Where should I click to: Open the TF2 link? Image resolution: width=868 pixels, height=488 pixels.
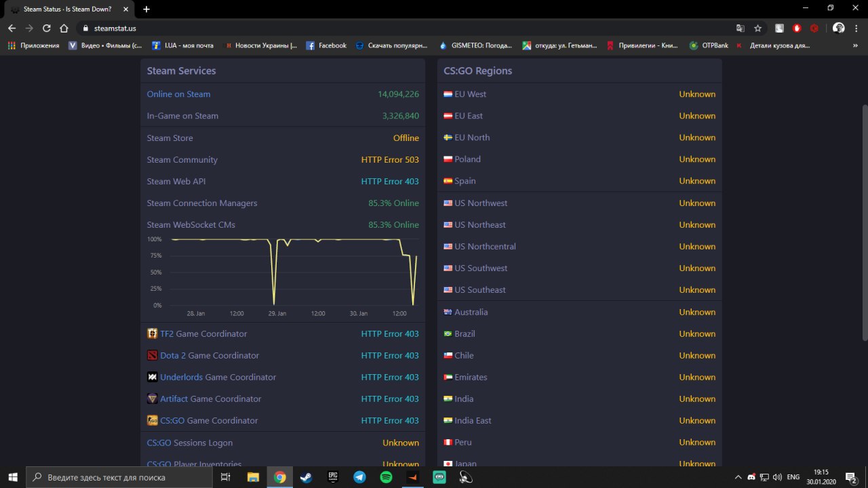(x=167, y=333)
